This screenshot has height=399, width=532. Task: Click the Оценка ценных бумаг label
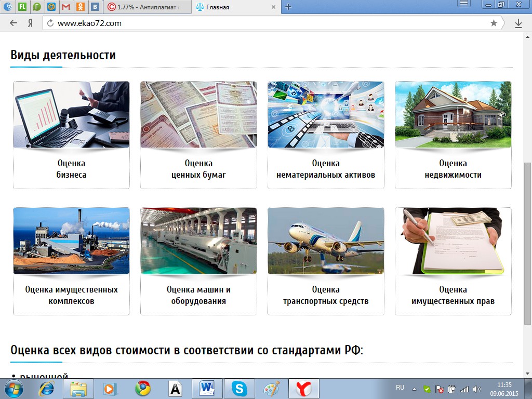click(198, 169)
